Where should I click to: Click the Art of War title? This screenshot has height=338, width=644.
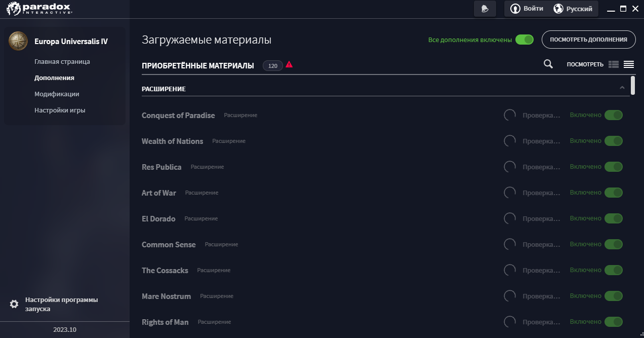click(x=159, y=193)
